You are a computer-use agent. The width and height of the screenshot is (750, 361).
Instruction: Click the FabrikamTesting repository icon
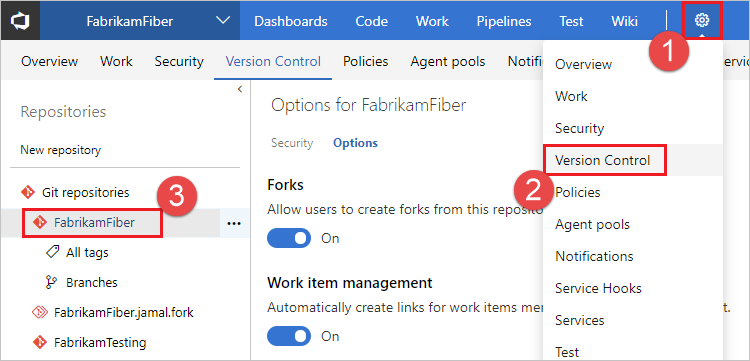(x=40, y=342)
